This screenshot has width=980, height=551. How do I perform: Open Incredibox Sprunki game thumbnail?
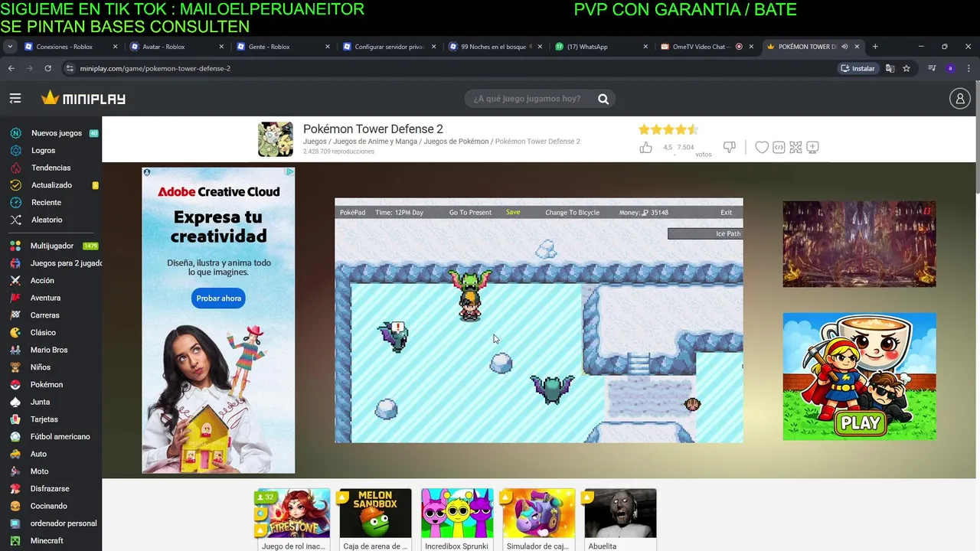point(457,514)
